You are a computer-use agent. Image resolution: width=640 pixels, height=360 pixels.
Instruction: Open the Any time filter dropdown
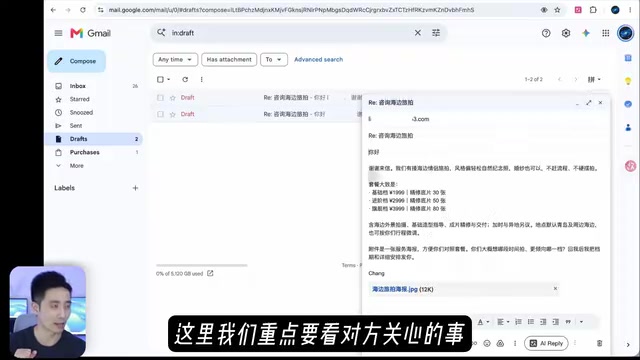(x=175, y=60)
